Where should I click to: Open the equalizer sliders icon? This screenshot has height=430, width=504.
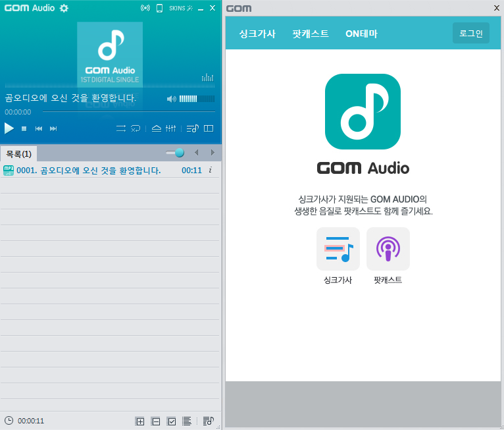click(170, 128)
